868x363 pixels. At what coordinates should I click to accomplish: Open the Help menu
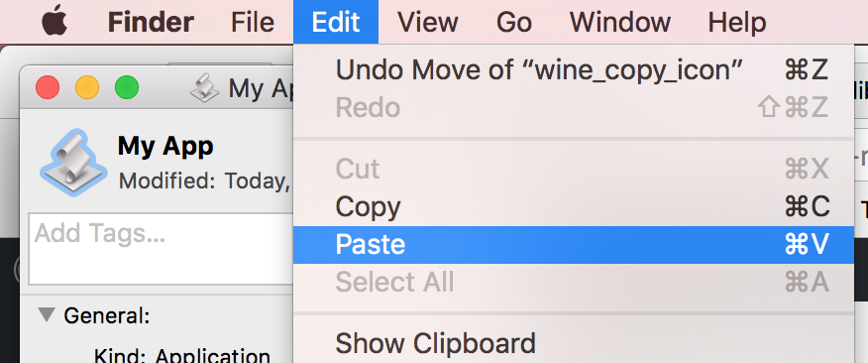(737, 22)
